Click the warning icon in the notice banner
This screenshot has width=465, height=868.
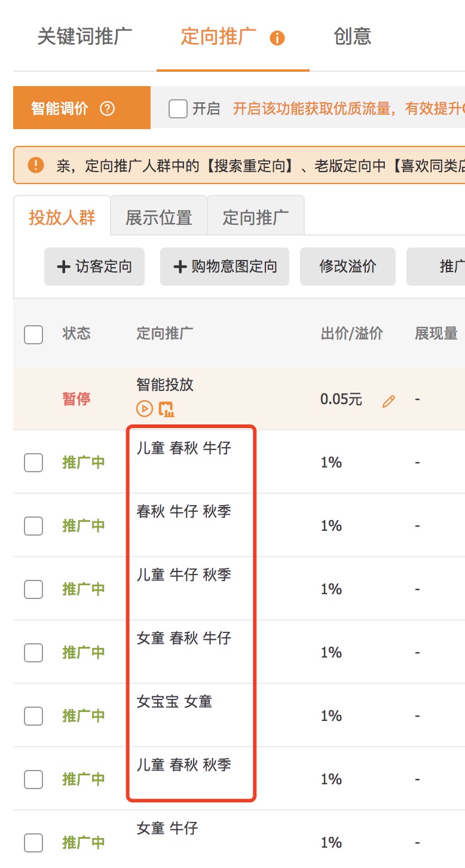tap(36, 166)
